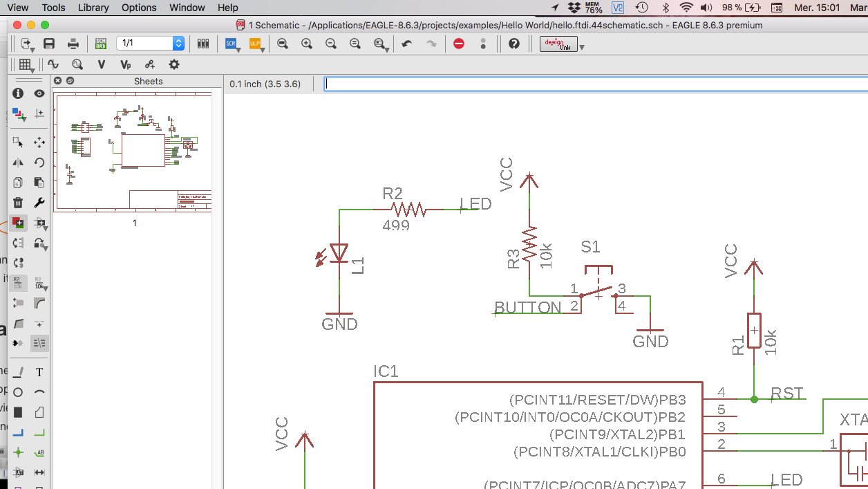Open the ULP user program dropdown
This screenshot has height=489, width=868.
point(256,44)
